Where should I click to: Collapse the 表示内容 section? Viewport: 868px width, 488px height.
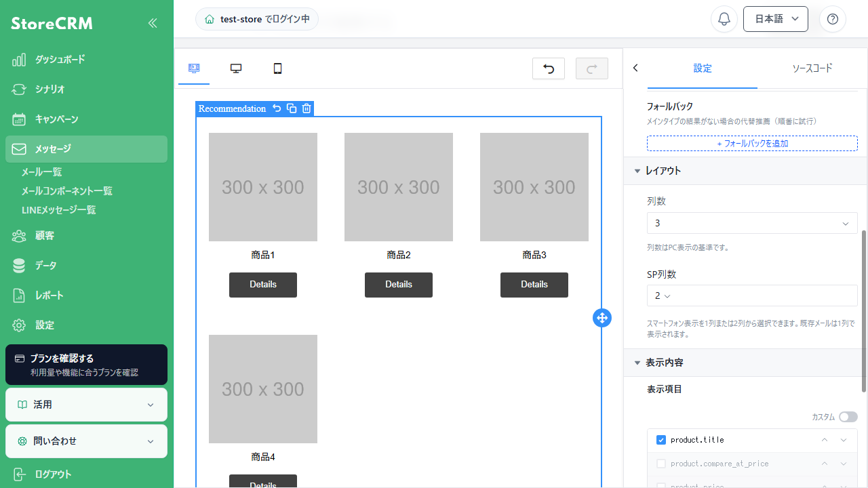745,363
